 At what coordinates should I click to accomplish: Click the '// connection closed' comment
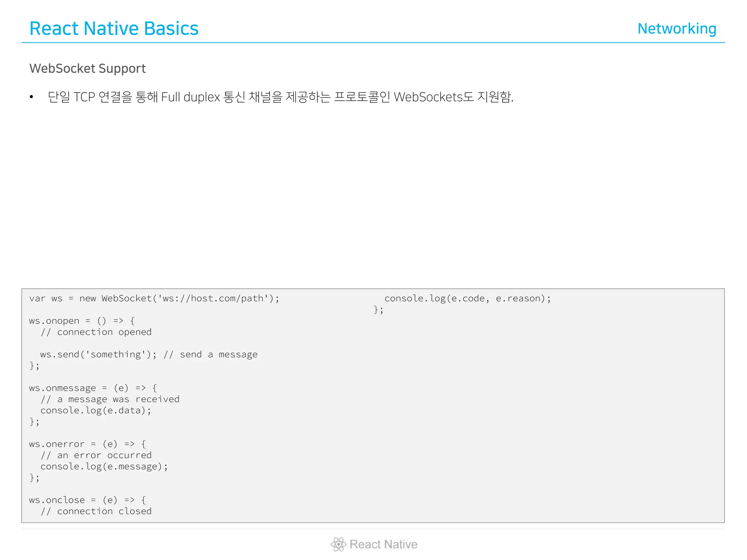pyautogui.click(x=96, y=511)
